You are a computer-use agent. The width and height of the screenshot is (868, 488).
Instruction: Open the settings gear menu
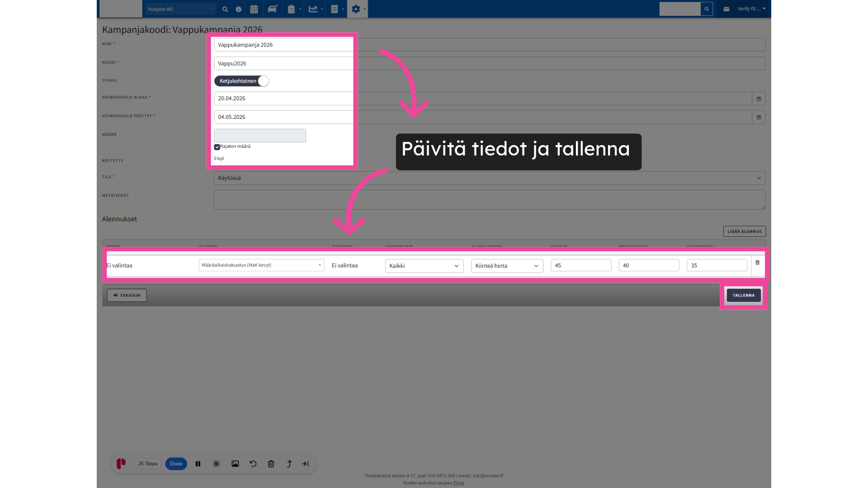coord(357,9)
